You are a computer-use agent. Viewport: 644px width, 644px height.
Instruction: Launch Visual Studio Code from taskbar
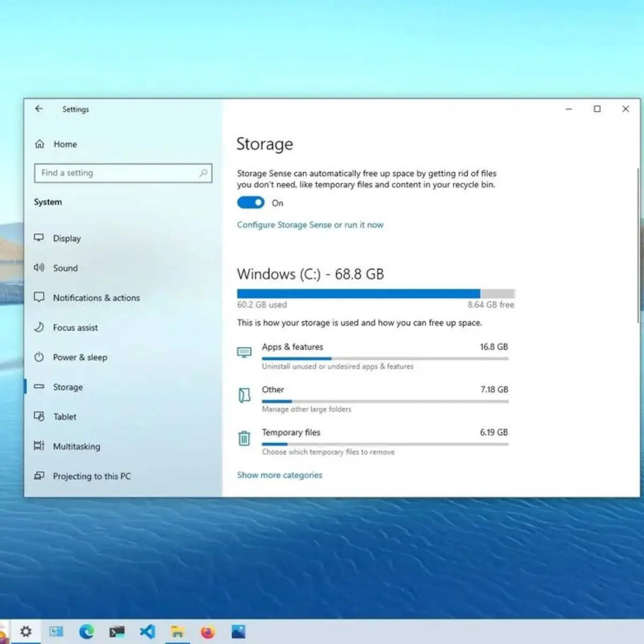coord(147,632)
